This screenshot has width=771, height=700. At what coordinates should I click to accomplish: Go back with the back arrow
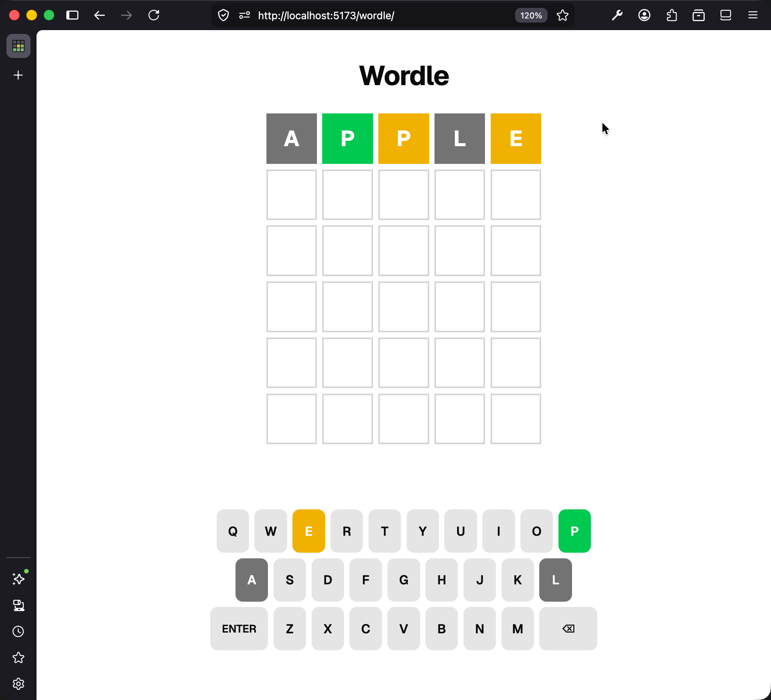tap(99, 15)
